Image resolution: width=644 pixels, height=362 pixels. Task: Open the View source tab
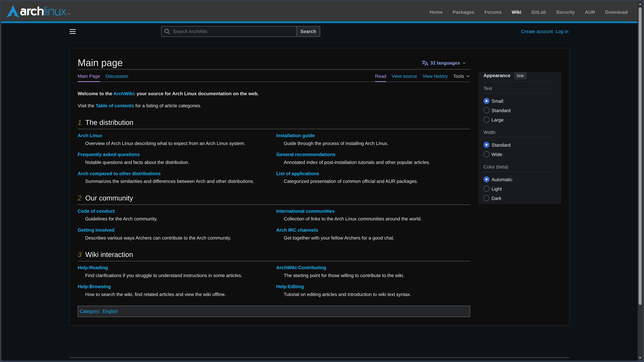pos(404,76)
